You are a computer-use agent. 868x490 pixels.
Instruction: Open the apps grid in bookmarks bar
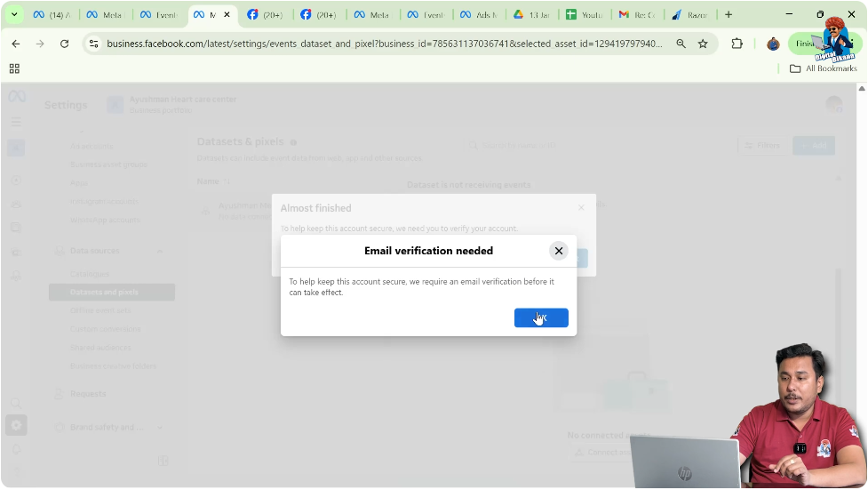14,68
